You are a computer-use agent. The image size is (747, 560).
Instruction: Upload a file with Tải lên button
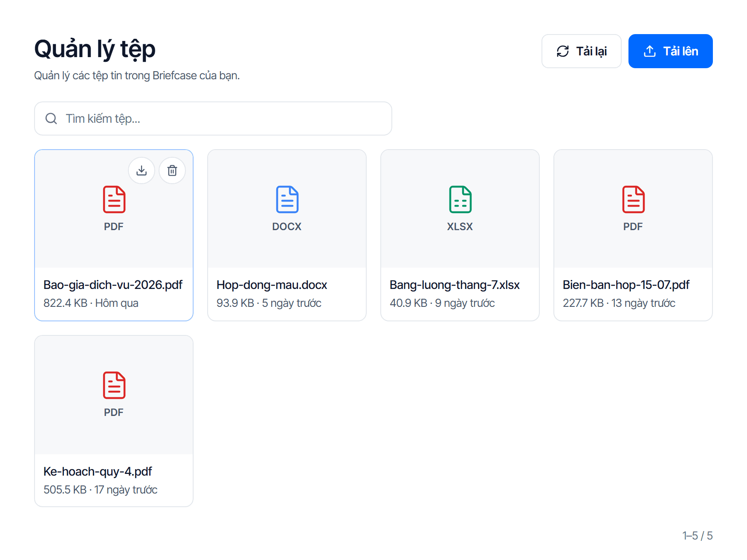coord(670,51)
